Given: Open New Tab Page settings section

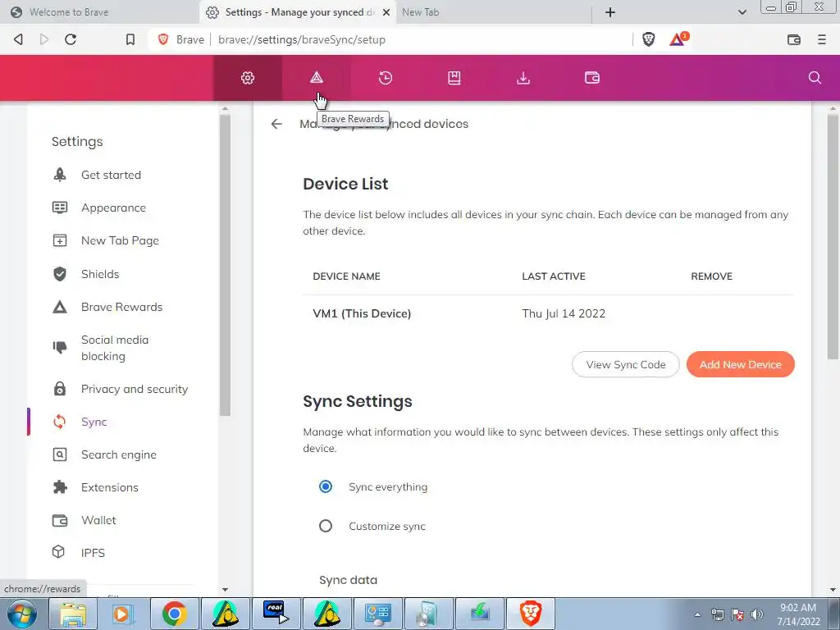Looking at the screenshot, I should [120, 240].
